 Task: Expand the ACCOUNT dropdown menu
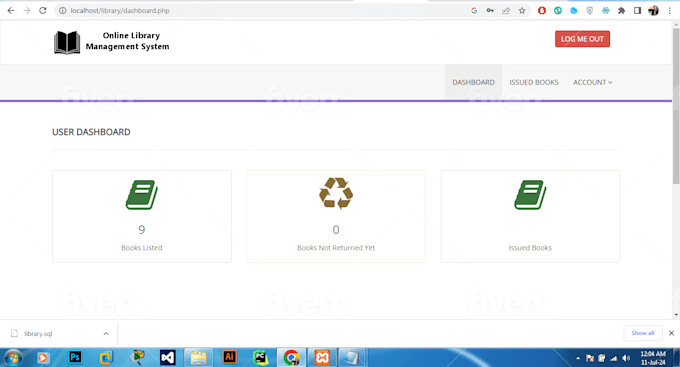coord(592,82)
